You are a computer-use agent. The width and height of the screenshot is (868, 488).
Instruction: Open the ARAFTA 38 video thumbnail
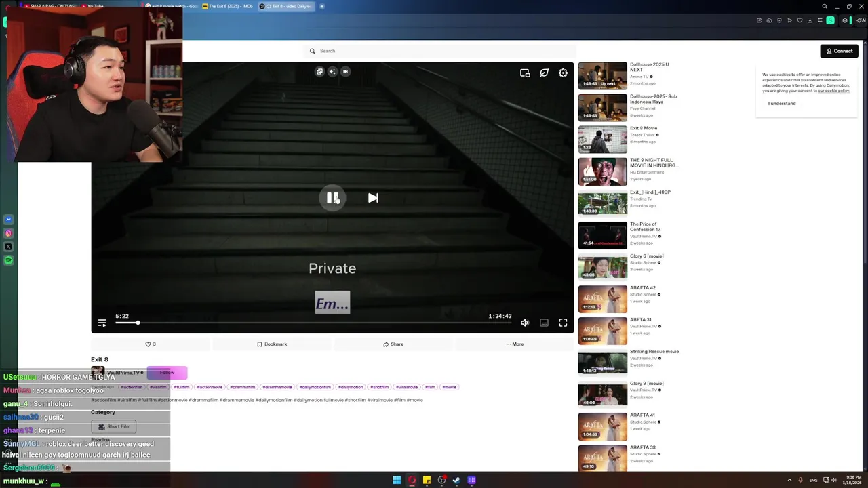click(602, 458)
